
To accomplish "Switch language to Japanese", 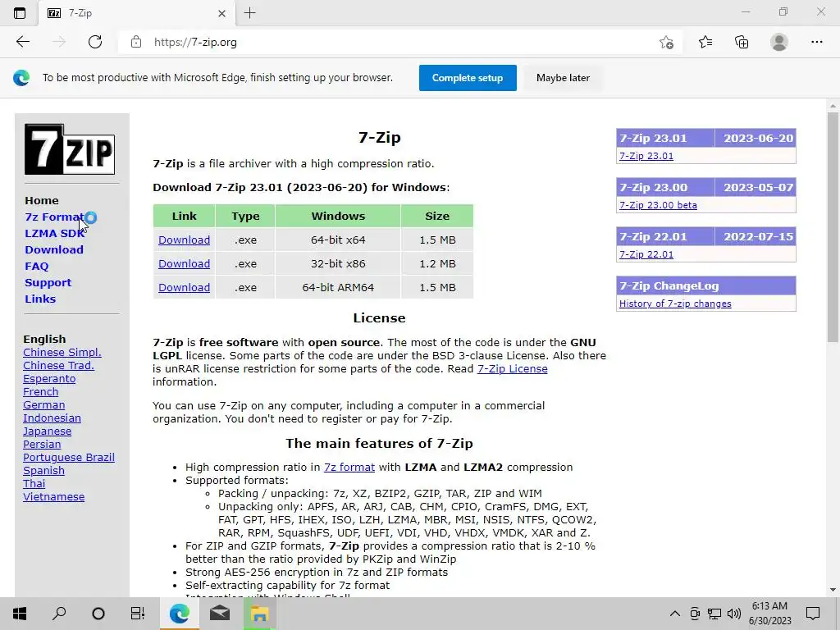I will [47, 431].
